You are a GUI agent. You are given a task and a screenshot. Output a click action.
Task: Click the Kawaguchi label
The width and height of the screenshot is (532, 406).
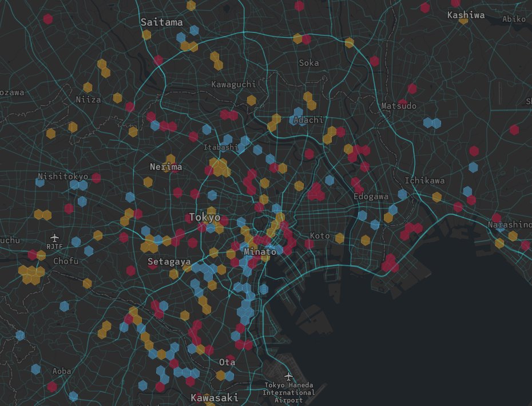233,84
